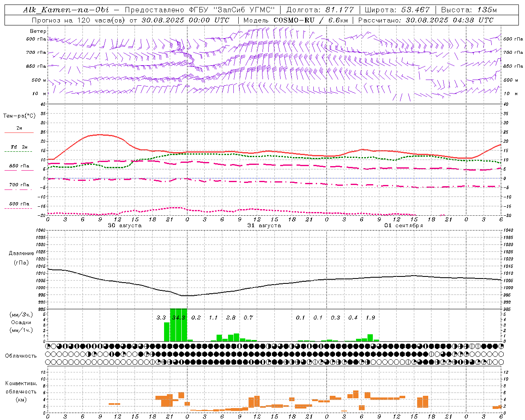Click the 'Давление' pressure label
The height and width of the screenshot is (420, 525).
(21, 253)
